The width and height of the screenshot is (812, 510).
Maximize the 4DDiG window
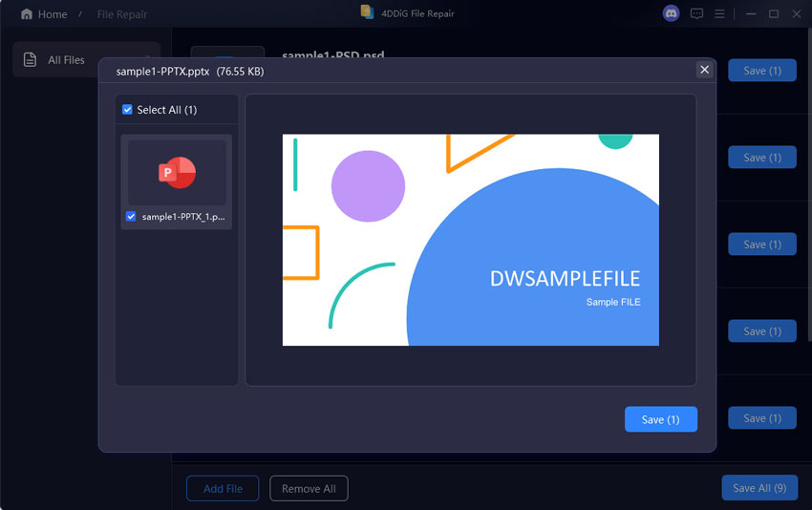point(774,14)
